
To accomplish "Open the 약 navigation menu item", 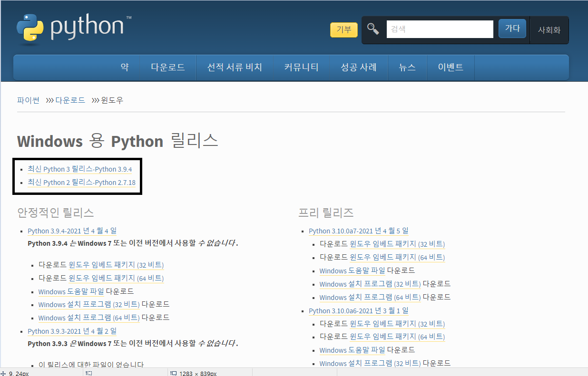I will coord(125,67).
